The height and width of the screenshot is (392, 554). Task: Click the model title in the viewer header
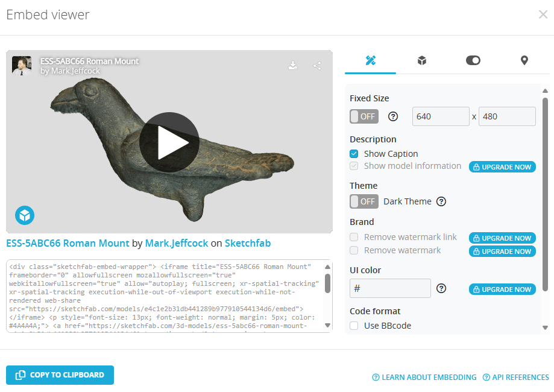point(89,61)
